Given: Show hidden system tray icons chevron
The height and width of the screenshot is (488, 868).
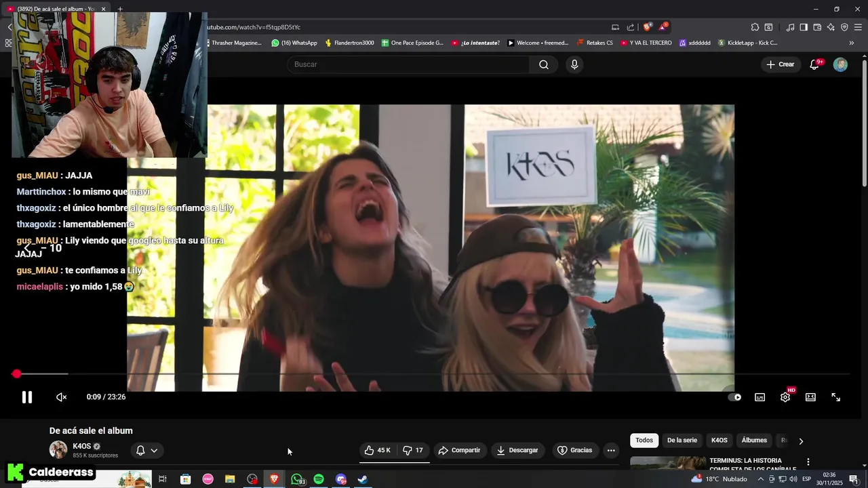Looking at the screenshot, I should click(760, 479).
